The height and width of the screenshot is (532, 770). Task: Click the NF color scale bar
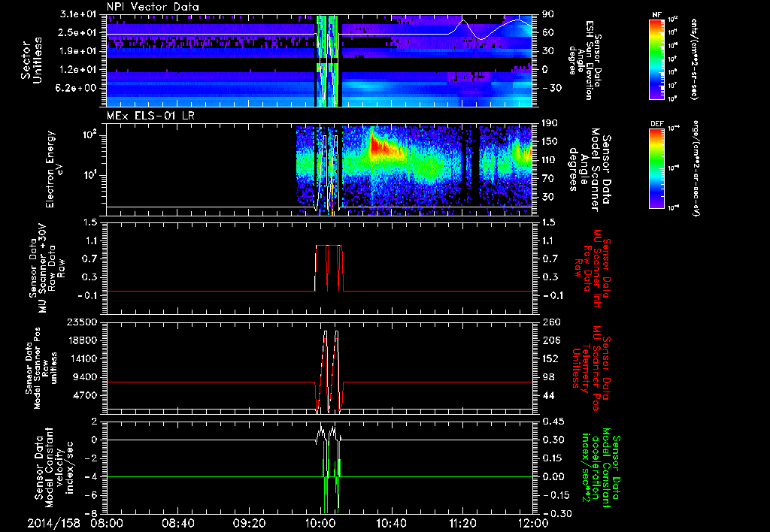coord(656,59)
